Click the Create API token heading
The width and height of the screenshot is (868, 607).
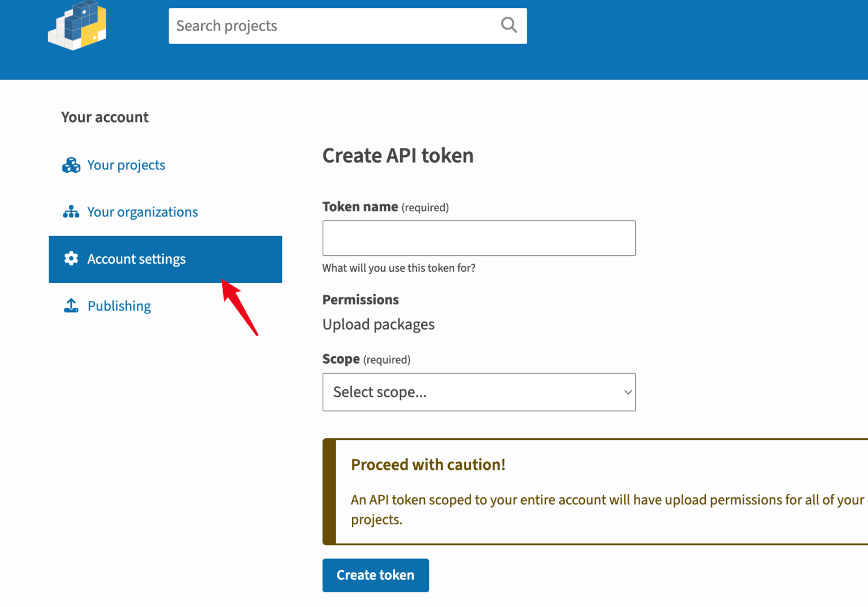pyautogui.click(x=398, y=155)
